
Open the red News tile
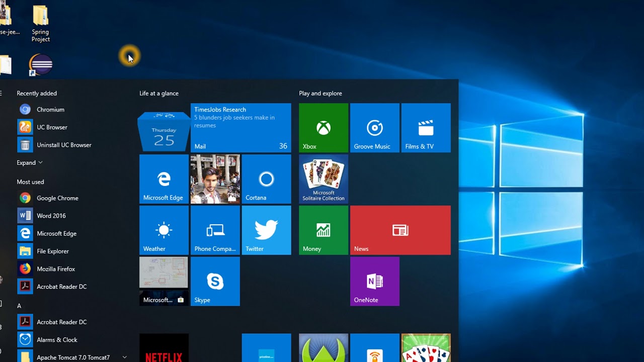click(x=400, y=230)
